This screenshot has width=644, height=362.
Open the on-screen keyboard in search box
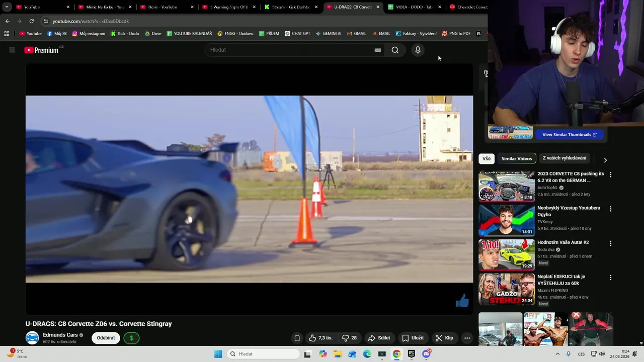[378, 50]
